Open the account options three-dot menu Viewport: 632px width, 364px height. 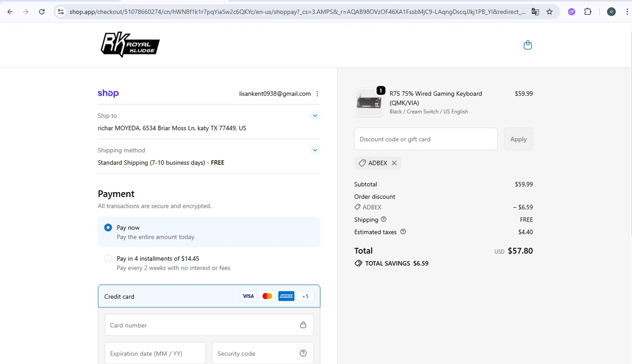(317, 94)
